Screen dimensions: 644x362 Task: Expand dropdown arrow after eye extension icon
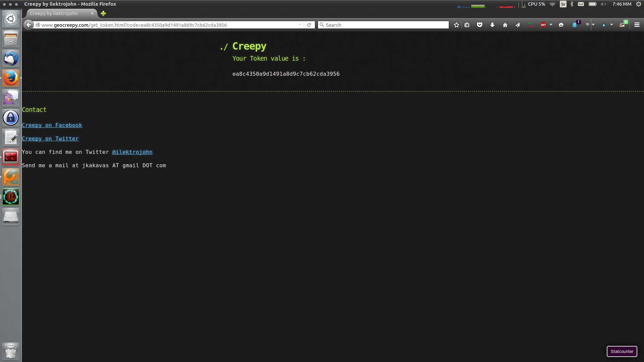coord(593,25)
